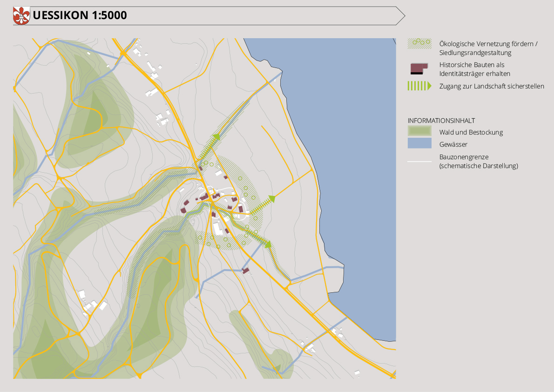Click the isolated historic building south of village
554x392 pixels.
[x=246, y=270]
